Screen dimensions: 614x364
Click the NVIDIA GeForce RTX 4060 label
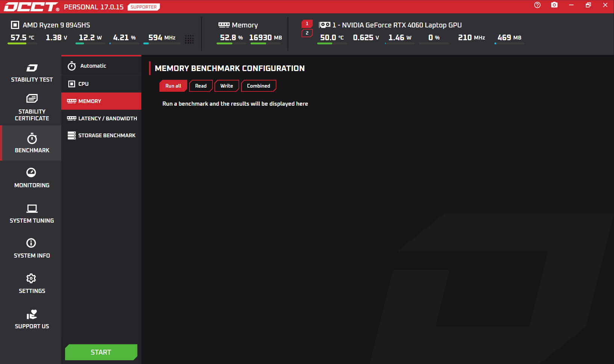(397, 25)
